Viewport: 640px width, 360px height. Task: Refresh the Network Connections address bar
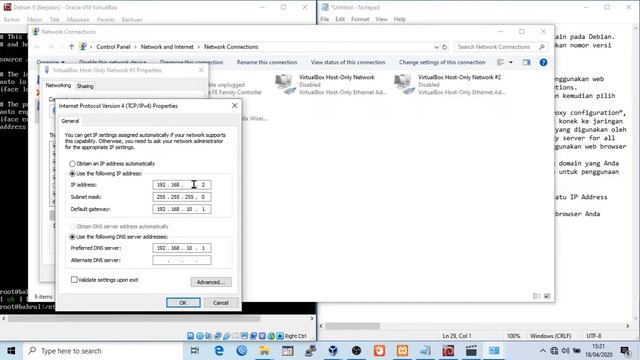point(444,47)
